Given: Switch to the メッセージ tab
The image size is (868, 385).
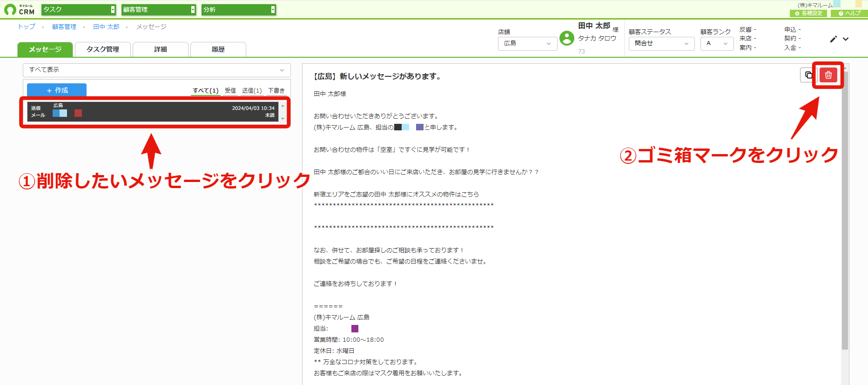Looking at the screenshot, I should 45,49.
